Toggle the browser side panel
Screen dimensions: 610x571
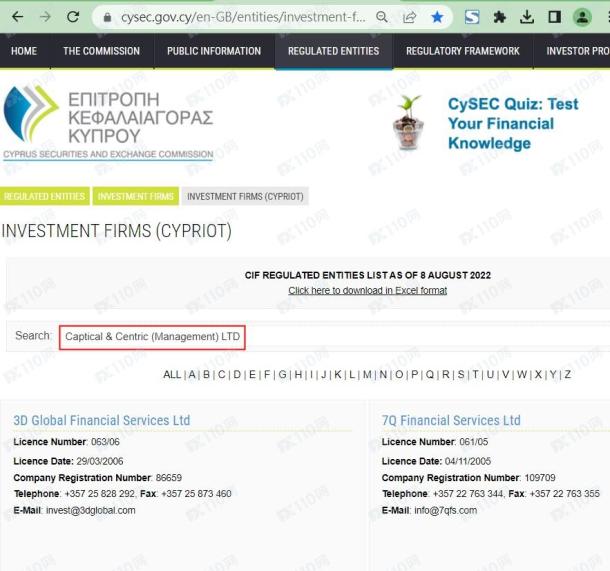click(554, 17)
